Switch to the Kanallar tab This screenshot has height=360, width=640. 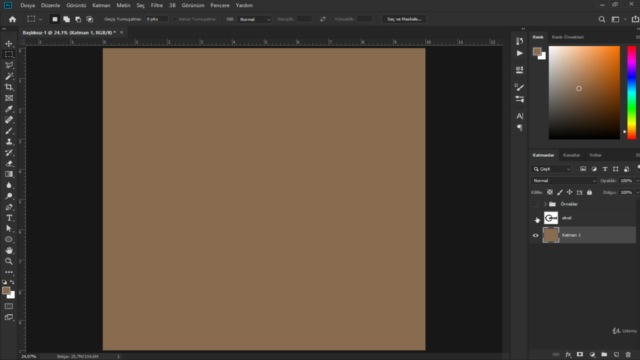(x=571, y=155)
